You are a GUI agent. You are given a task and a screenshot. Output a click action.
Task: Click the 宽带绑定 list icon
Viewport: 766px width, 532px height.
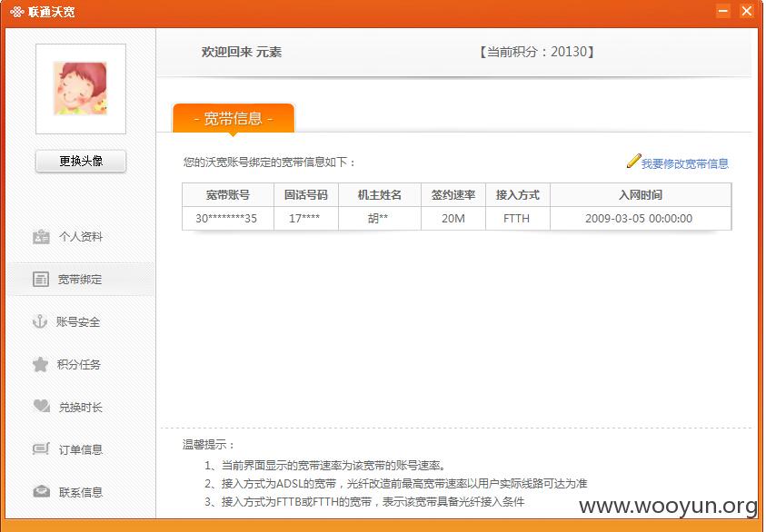(41, 280)
